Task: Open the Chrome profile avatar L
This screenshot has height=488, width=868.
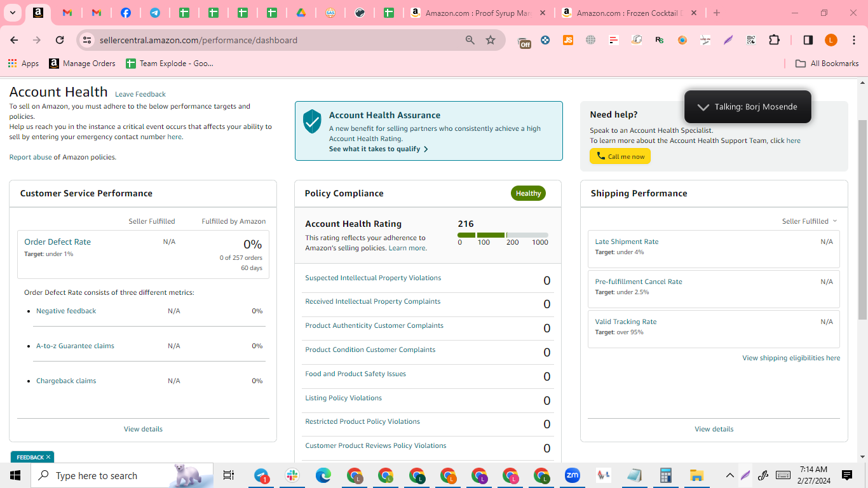Action: tap(831, 40)
